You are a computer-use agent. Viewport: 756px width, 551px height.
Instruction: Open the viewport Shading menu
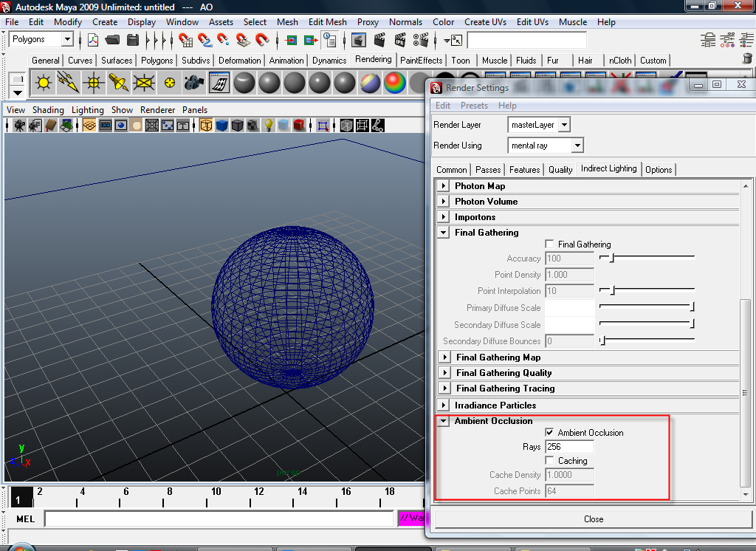click(x=48, y=110)
